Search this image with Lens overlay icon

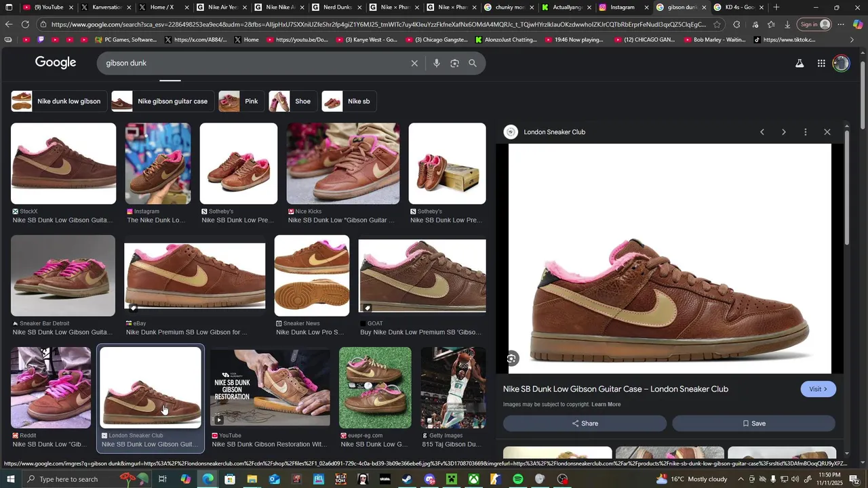[512, 359]
